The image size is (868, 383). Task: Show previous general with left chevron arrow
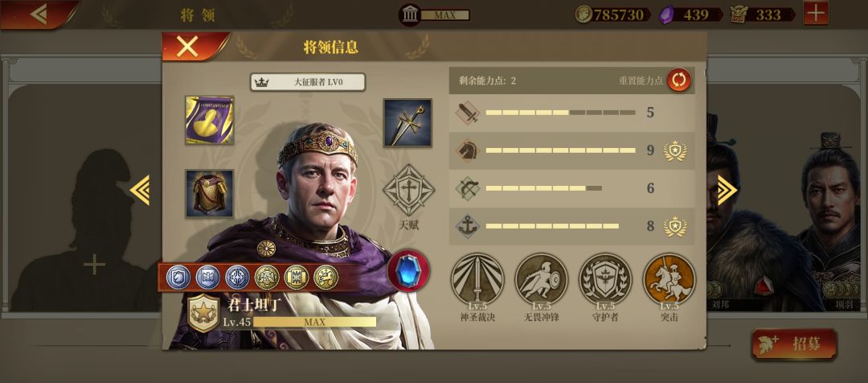tap(140, 190)
